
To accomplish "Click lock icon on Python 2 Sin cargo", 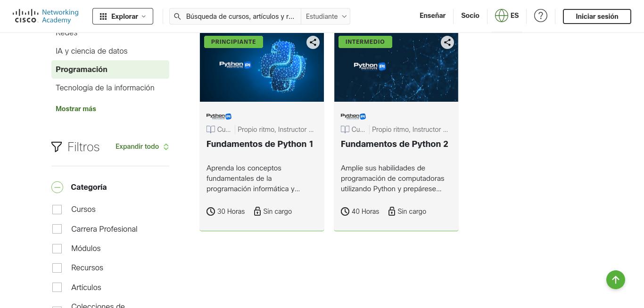I will click(392, 211).
